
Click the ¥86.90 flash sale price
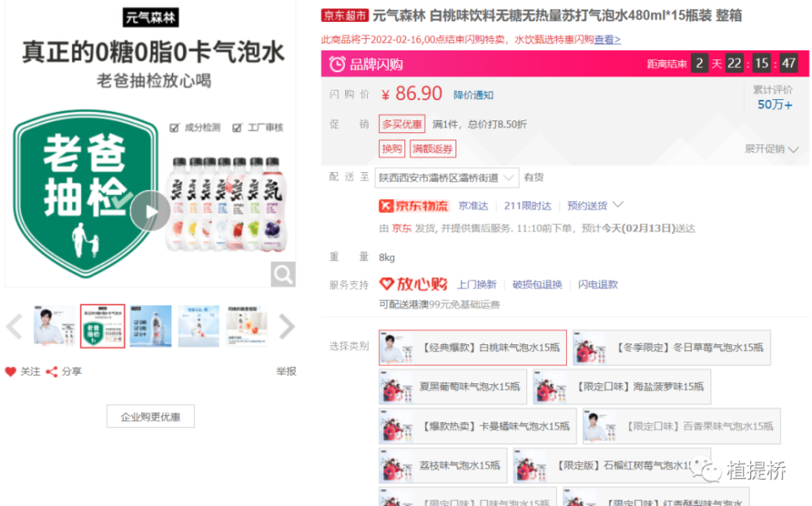coord(412,93)
